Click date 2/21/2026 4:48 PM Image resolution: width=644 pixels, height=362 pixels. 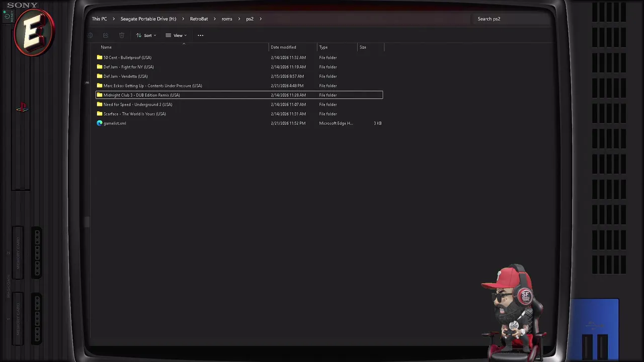[287, 85]
